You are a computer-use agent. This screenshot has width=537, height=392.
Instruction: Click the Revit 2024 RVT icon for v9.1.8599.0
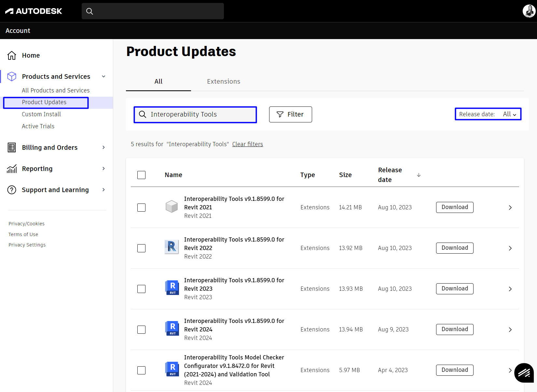[172, 329]
